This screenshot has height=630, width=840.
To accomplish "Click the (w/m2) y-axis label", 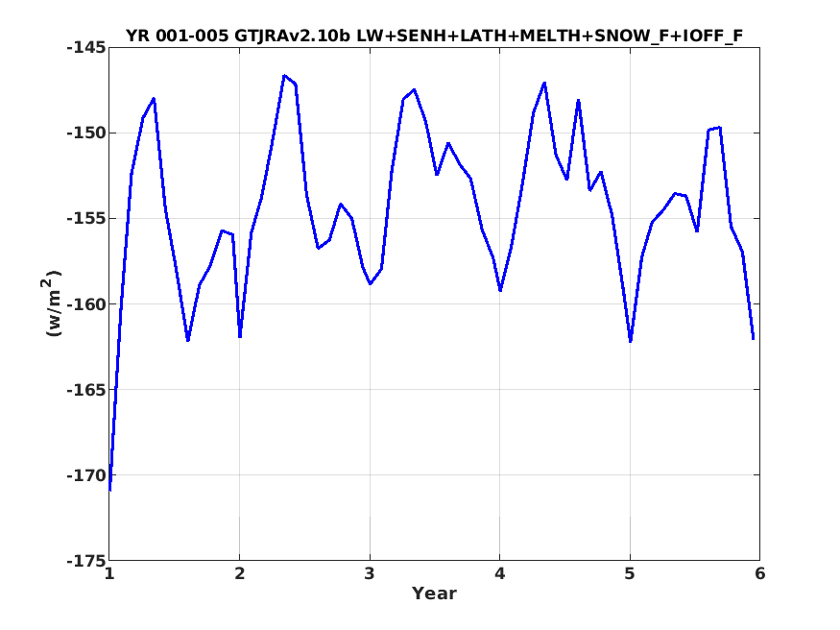I will 52,303.
